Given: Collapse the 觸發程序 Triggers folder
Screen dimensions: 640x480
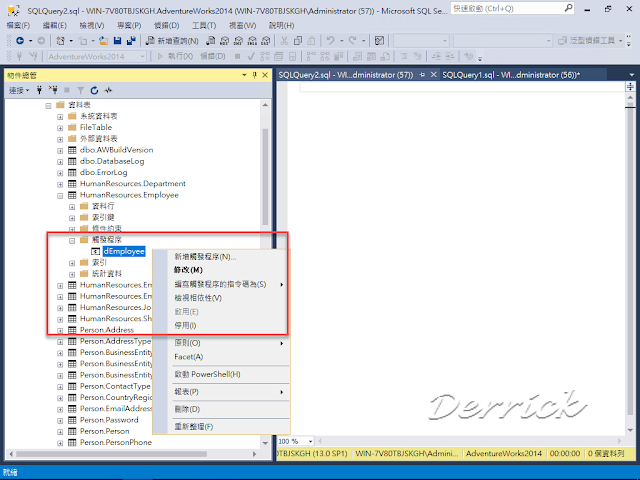Looking at the screenshot, I should coord(72,241).
